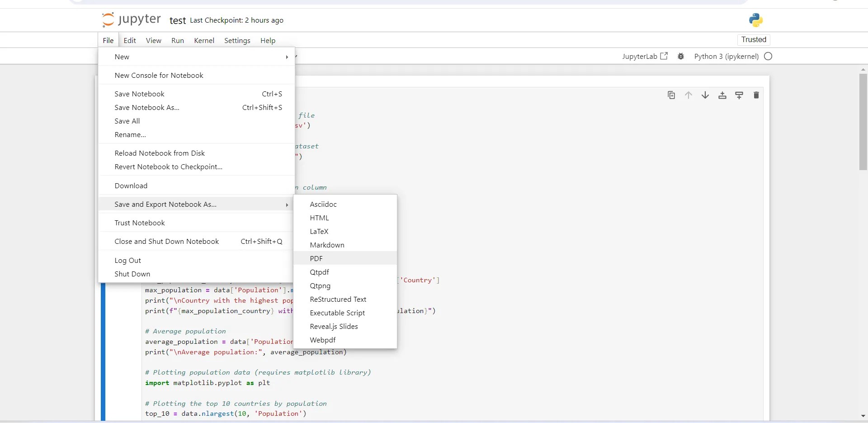Choose Markdown from export submenu

tap(326, 245)
